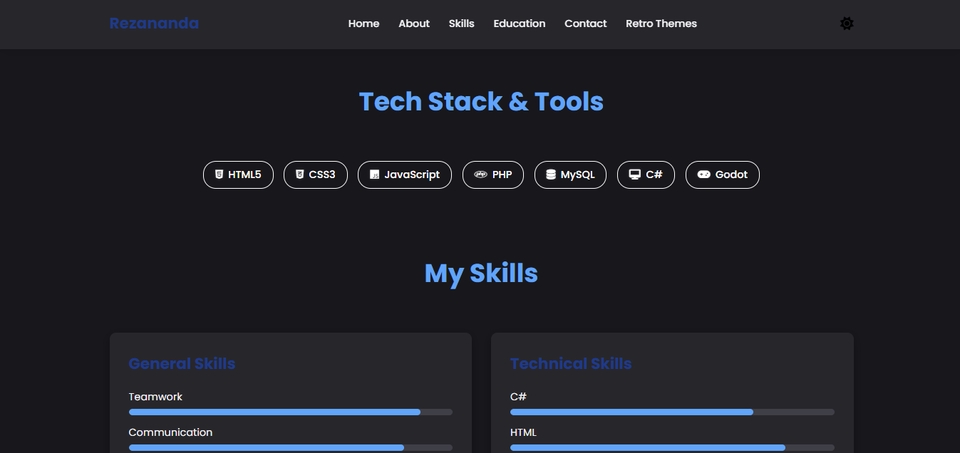Click the HTML skill progress bar
960x453 pixels.
pyautogui.click(x=672, y=447)
